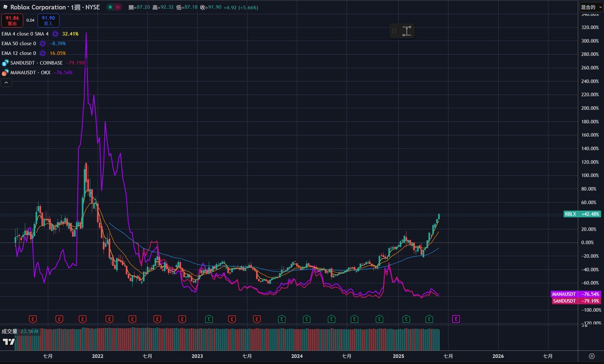Screen dimensions: 604x364
Task: Select the EMA 50 close 0 legend
Action: click(x=19, y=43)
